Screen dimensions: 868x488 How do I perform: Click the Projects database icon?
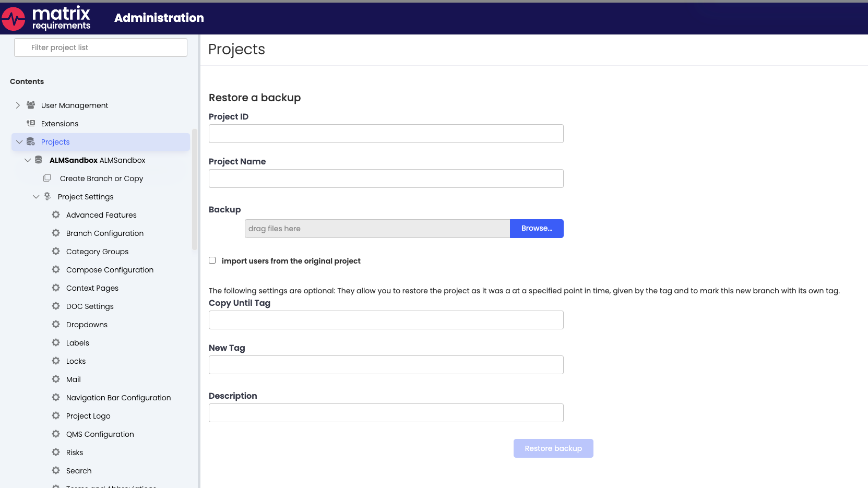31,141
